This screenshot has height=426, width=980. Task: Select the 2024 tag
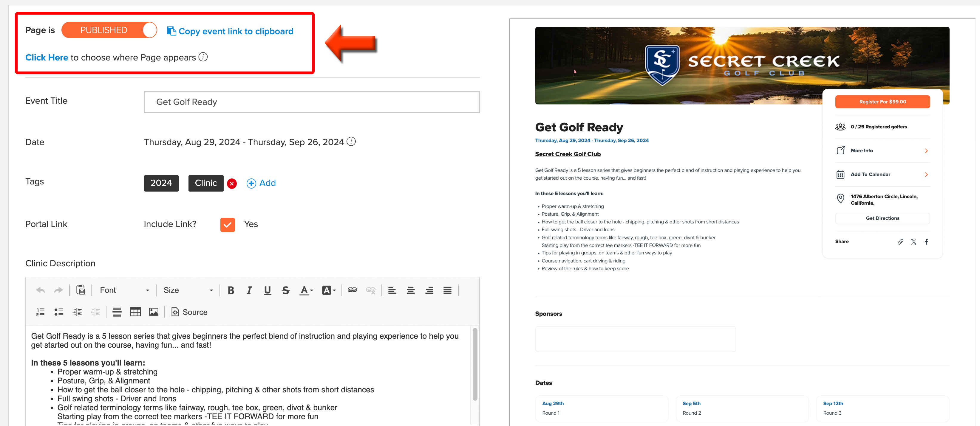(x=161, y=183)
